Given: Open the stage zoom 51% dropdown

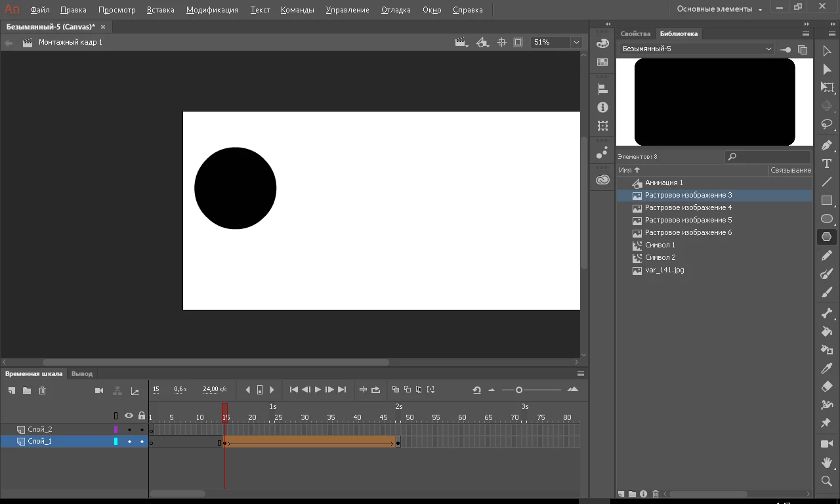Looking at the screenshot, I should click(576, 42).
